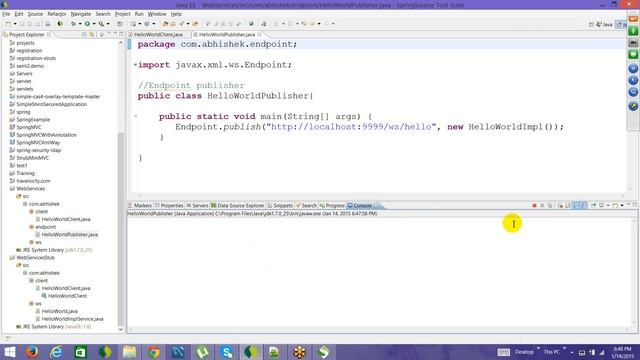
Task: Open the Debug dropdown arrow
Action: pyautogui.click(x=80, y=24)
